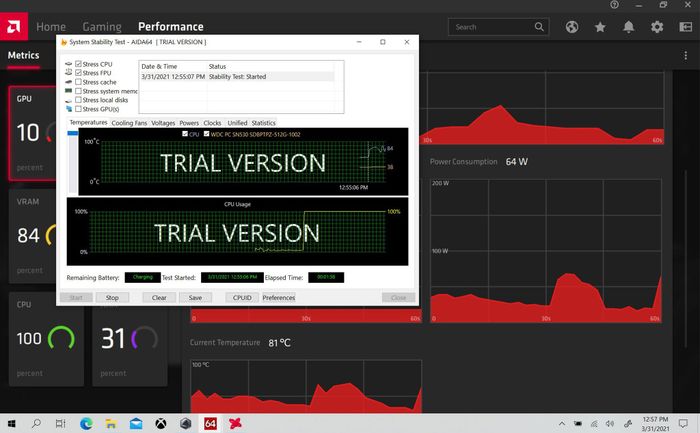Show hidden system tray icons
Image resolution: width=700 pixels, height=433 pixels.
tap(562, 424)
